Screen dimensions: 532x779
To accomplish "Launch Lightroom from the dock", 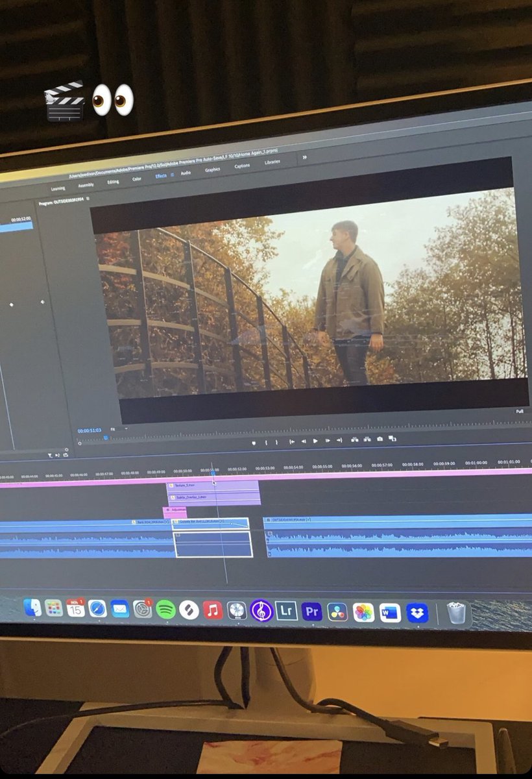I will click(x=286, y=611).
